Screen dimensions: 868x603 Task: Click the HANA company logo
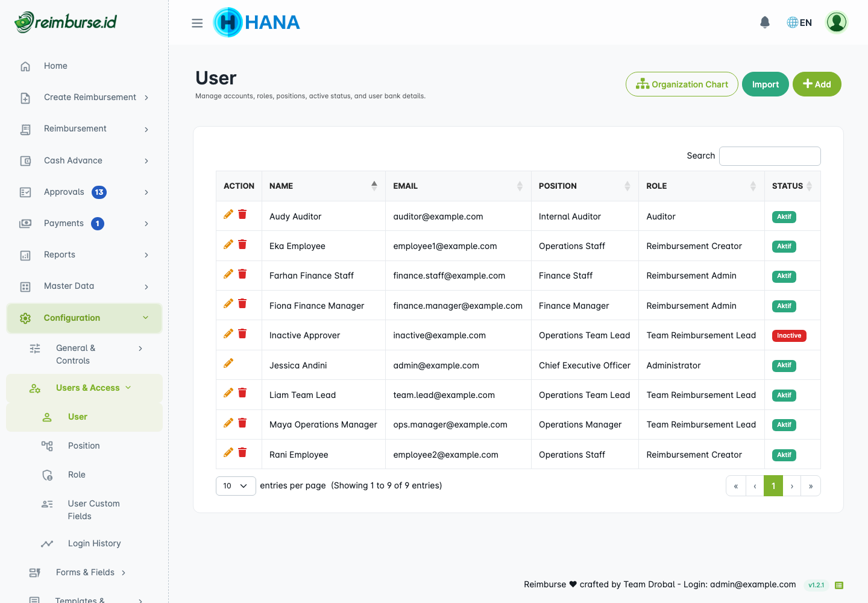click(257, 22)
